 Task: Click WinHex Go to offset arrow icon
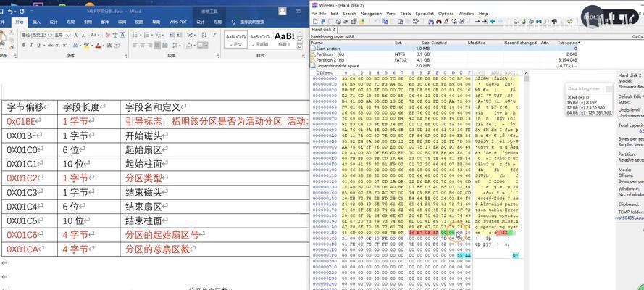click(477, 21)
